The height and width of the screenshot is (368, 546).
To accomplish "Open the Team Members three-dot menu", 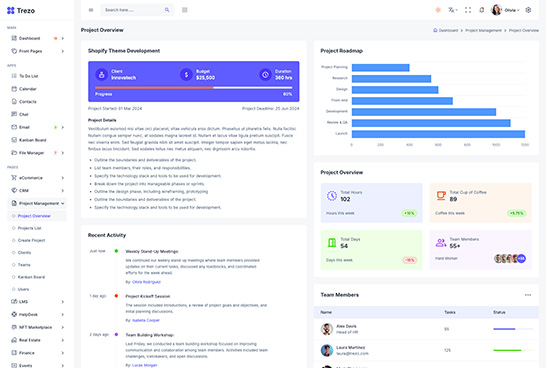I will click(x=528, y=295).
